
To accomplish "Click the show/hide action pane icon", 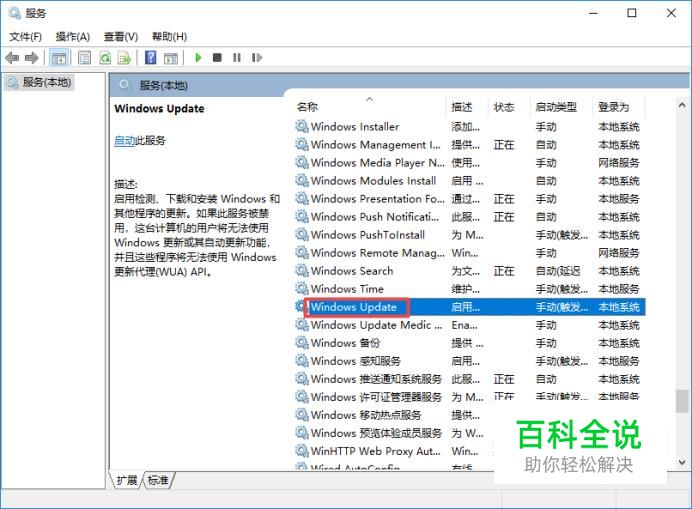I will pos(171,58).
